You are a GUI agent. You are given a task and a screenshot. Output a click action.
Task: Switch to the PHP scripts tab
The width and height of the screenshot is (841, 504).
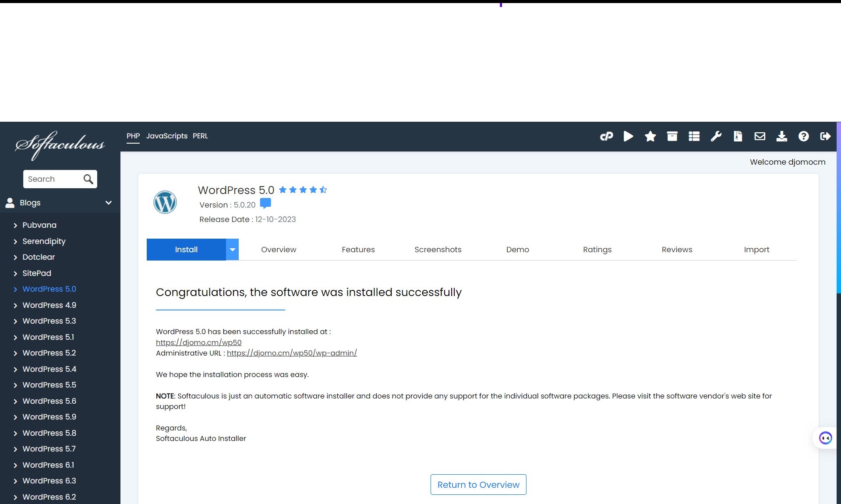click(133, 136)
